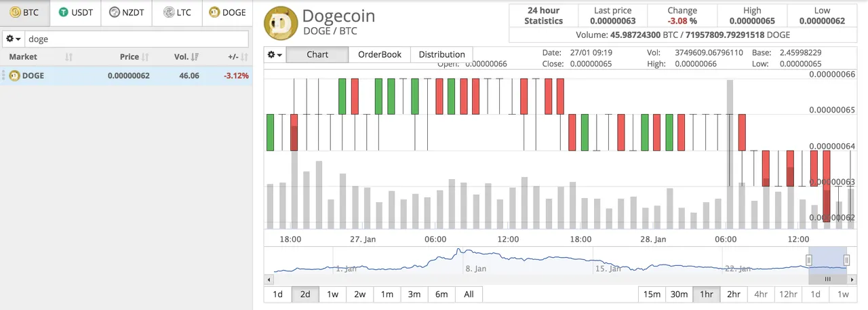868x310 pixels.
Task: Click the Low 0.00000062 statistic cell
Action: point(822,16)
